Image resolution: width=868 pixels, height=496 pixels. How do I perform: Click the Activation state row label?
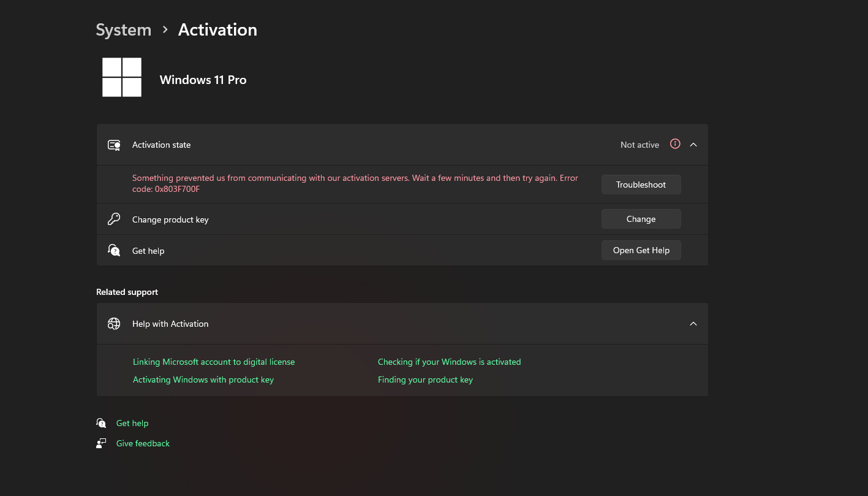pos(161,145)
